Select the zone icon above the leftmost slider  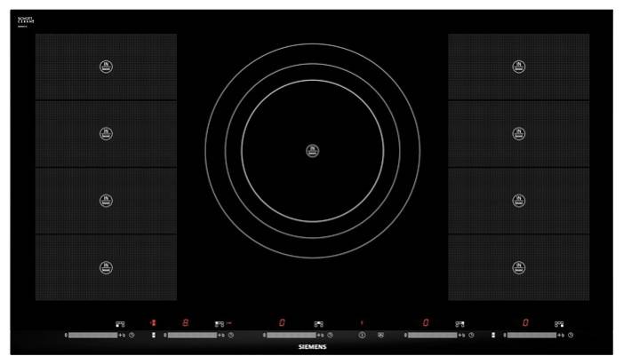(120, 324)
